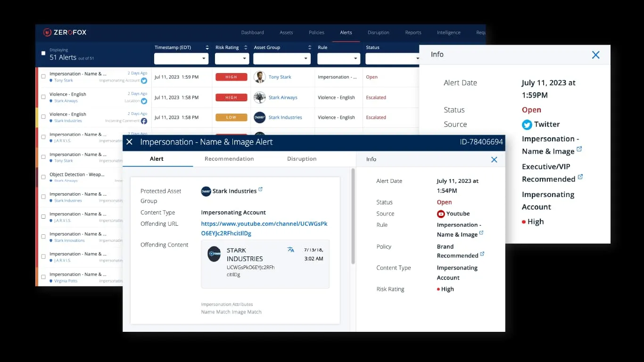This screenshot has width=644, height=362.
Task: Click the Youtube source icon in the Info panel
Action: coord(441,214)
